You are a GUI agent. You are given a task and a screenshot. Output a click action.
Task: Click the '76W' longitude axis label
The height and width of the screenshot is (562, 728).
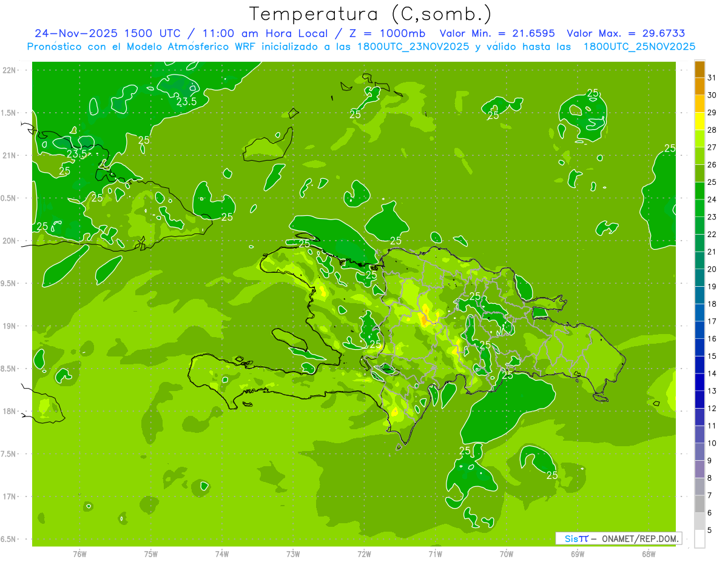(x=79, y=554)
